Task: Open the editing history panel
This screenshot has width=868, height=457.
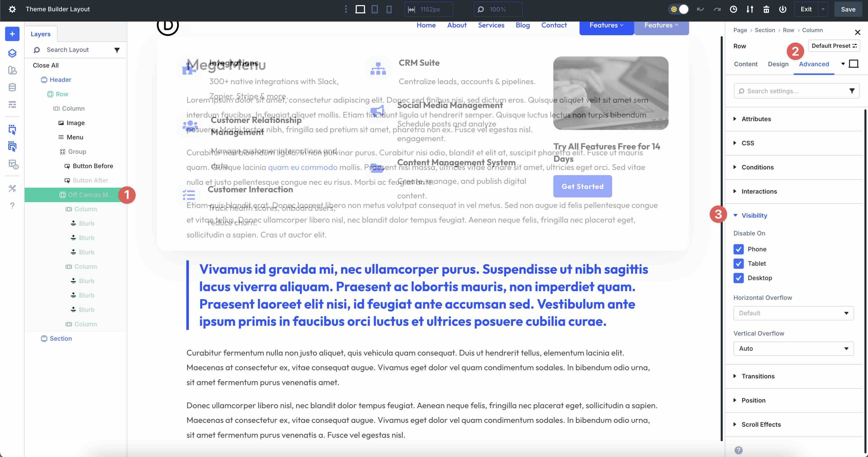Action: click(734, 9)
